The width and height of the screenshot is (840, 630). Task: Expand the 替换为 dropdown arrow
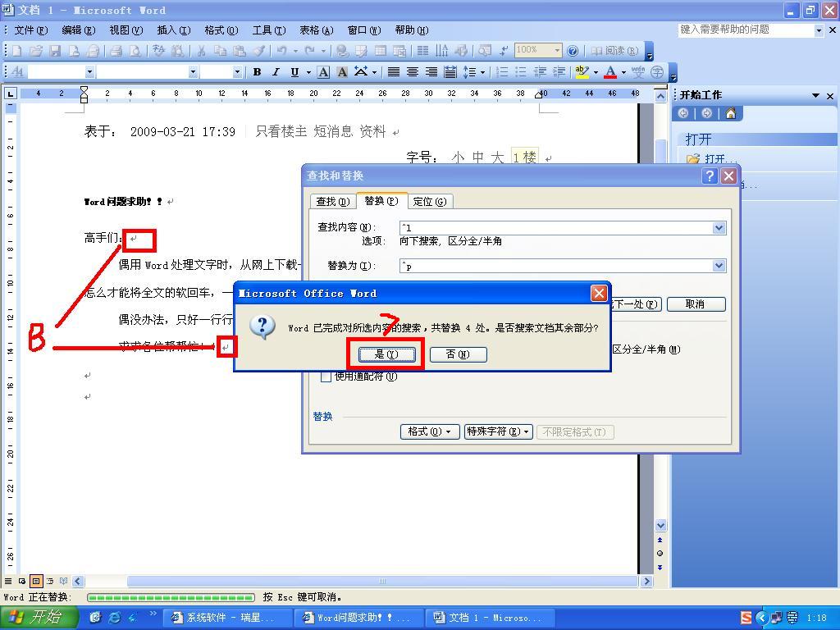[719, 266]
